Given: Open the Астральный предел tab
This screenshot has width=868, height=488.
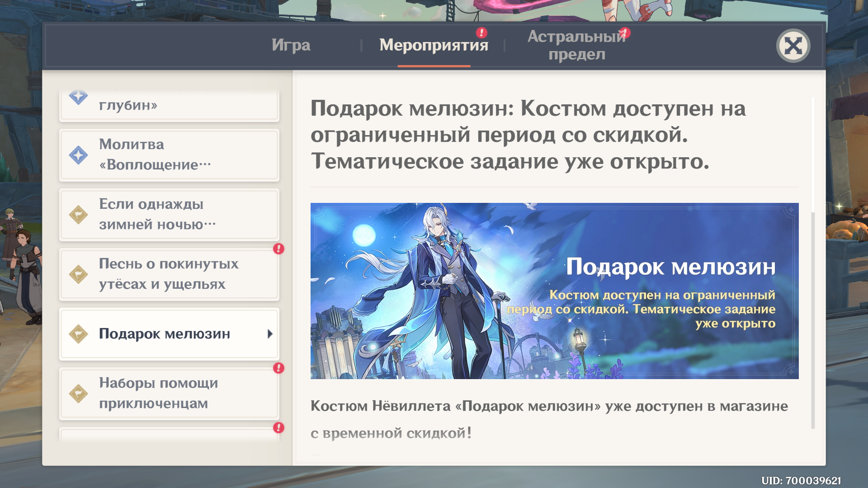Looking at the screenshot, I should pos(576,45).
